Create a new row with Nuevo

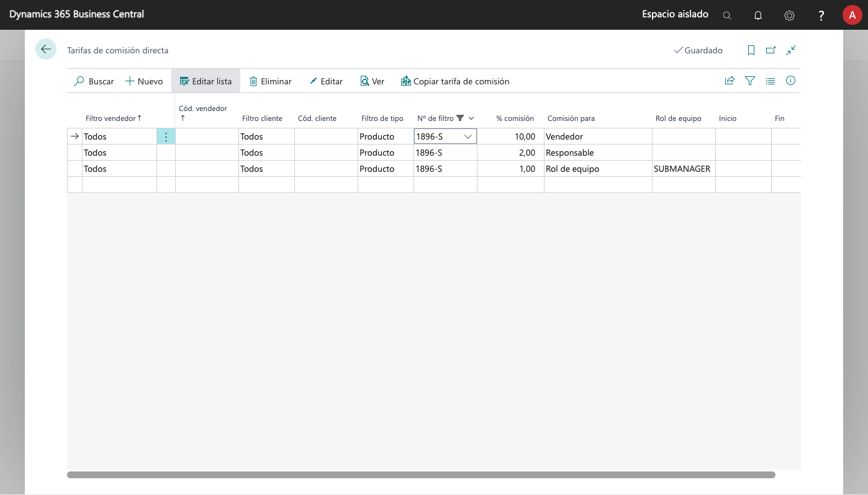pyautogui.click(x=144, y=81)
